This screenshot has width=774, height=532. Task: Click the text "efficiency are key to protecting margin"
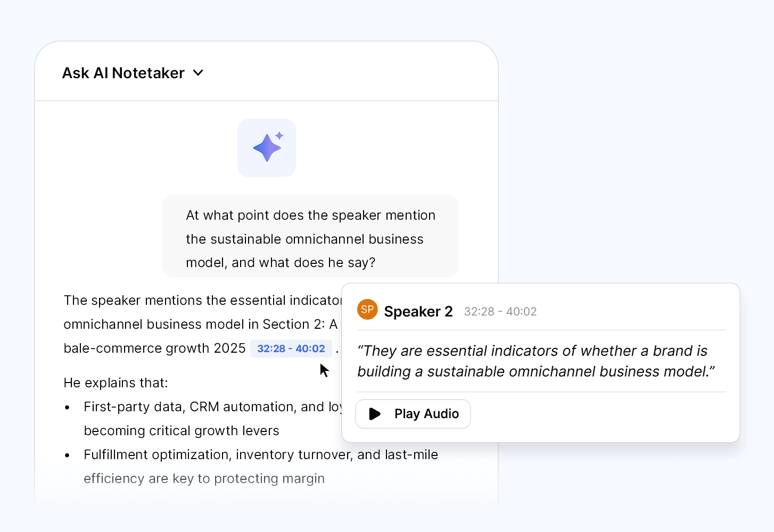[204, 479]
